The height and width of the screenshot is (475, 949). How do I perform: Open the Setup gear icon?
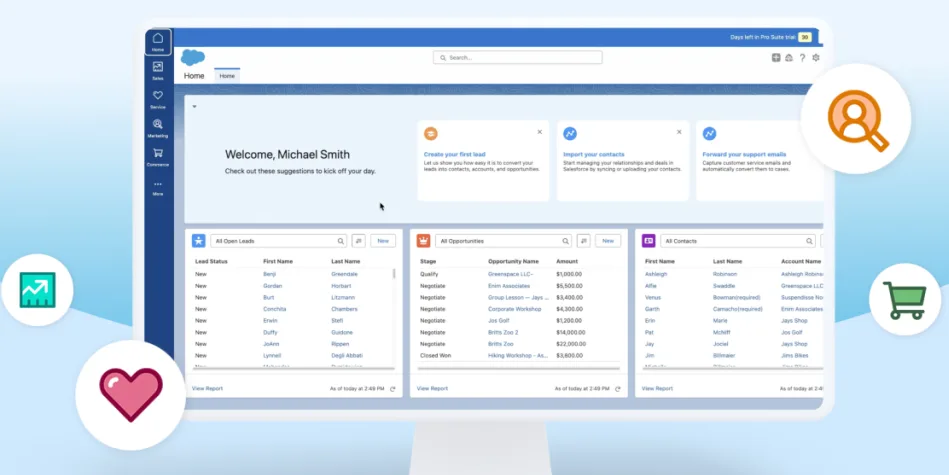tap(816, 58)
